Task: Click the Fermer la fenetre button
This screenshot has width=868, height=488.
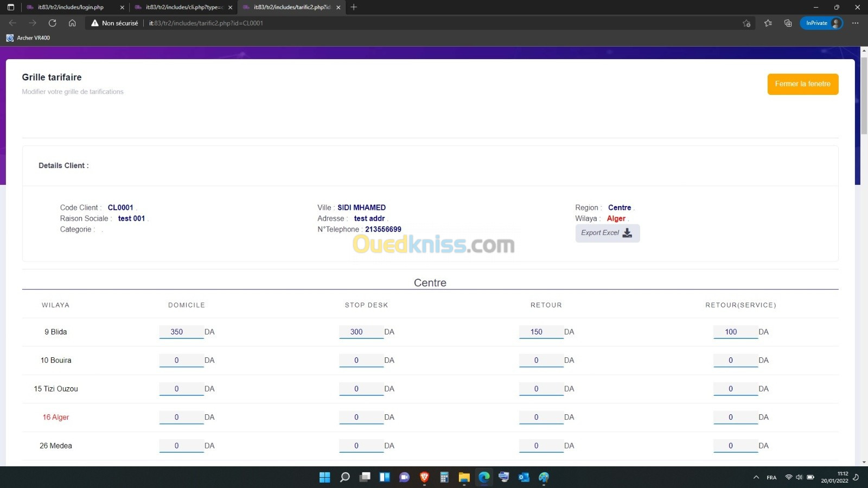Action: [x=802, y=84]
